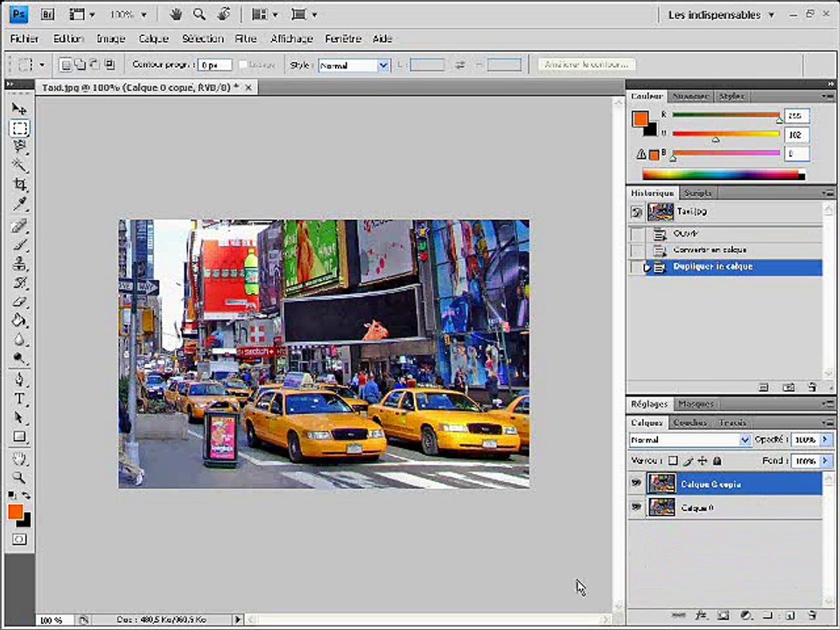Select the Zoom tool in toolbox
The image size is (840, 630).
click(x=20, y=477)
